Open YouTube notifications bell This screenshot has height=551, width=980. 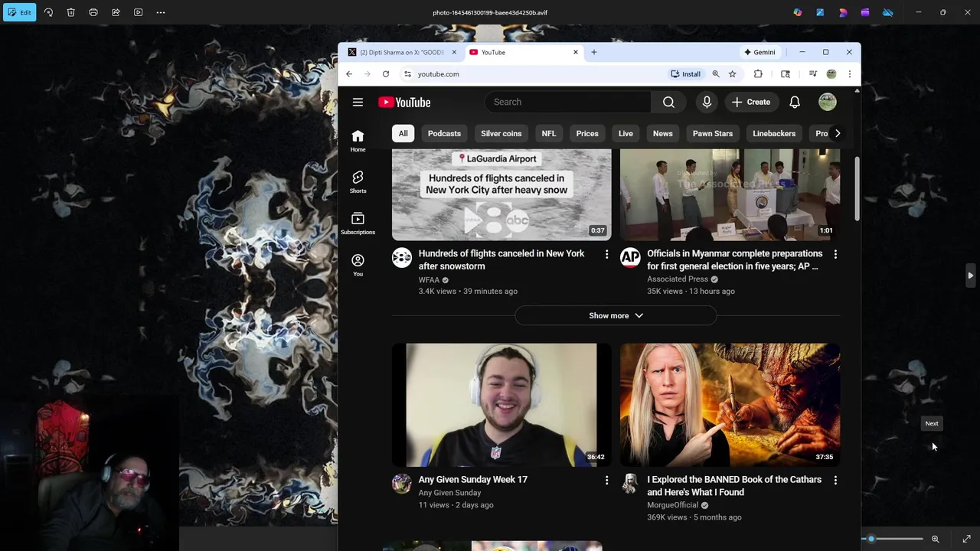point(795,102)
